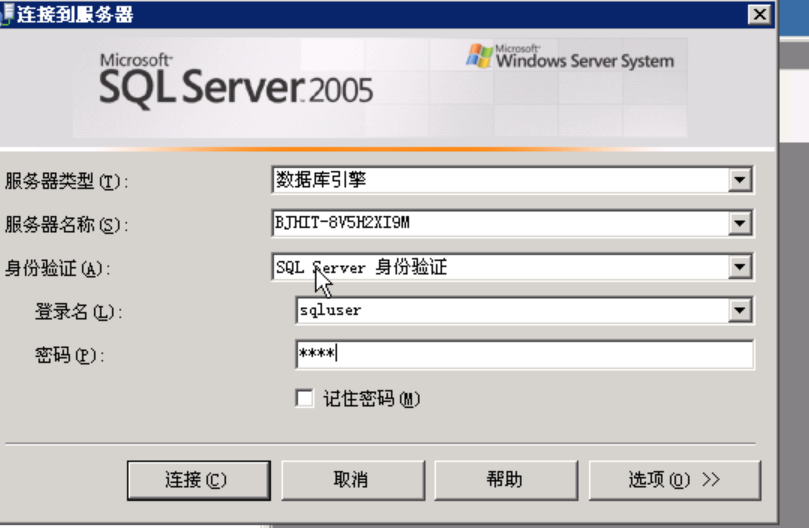This screenshot has height=528, width=809.
Task: Expand options with the 选项 (O) >> button
Action: pyautogui.click(x=675, y=480)
